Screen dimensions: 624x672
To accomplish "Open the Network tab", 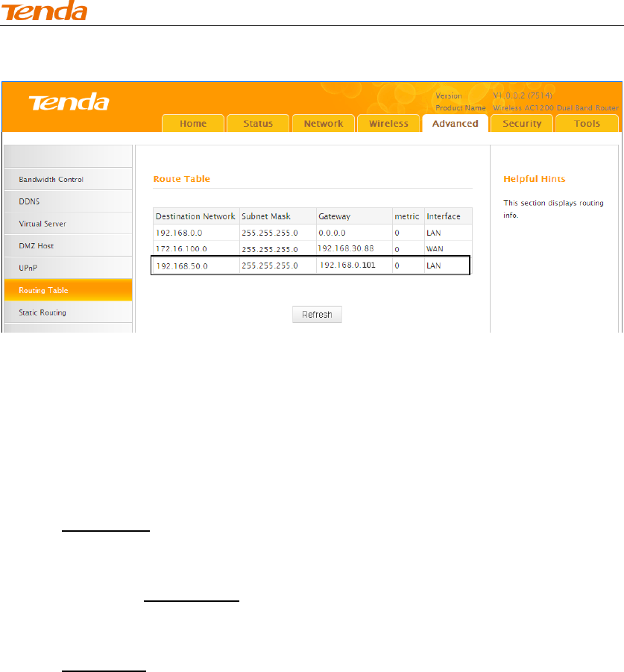I will pyautogui.click(x=324, y=123).
